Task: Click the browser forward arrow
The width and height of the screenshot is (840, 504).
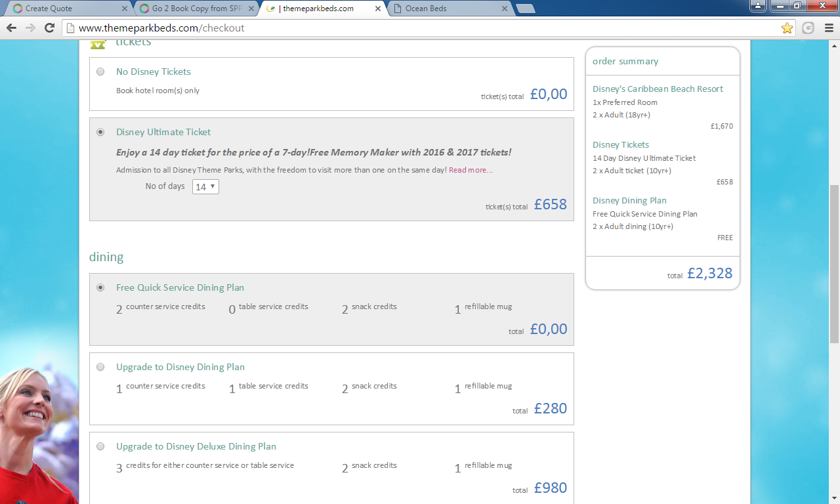Action: (x=30, y=28)
